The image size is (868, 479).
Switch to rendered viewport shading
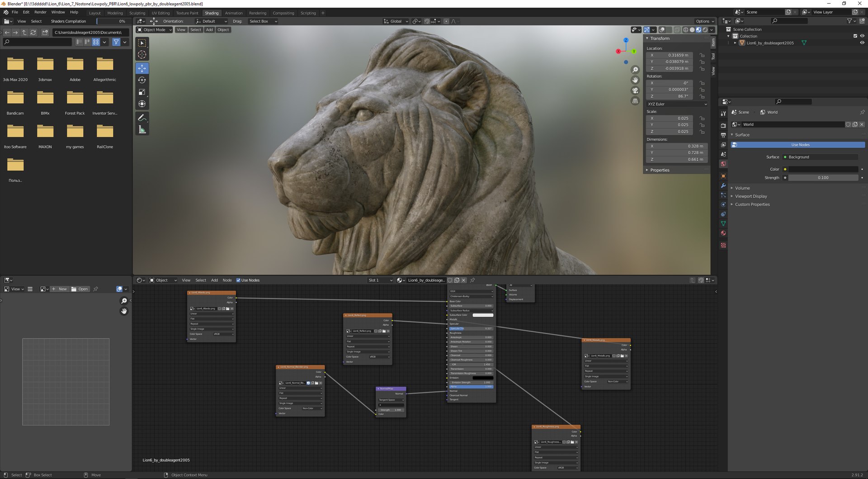click(705, 30)
